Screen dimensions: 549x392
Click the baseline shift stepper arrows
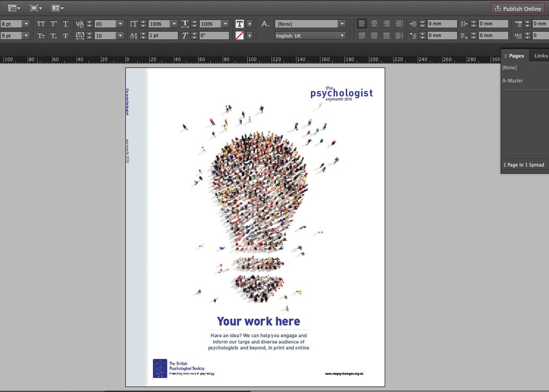pos(143,35)
